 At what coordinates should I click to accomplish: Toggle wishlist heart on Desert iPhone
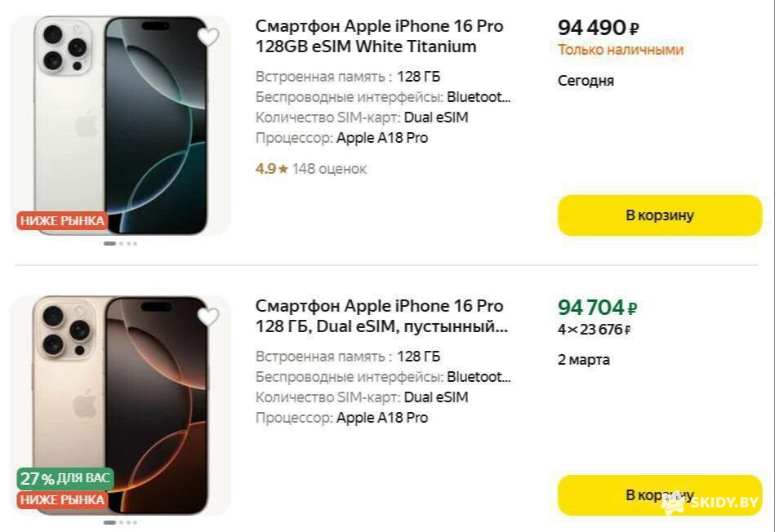tap(209, 317)
